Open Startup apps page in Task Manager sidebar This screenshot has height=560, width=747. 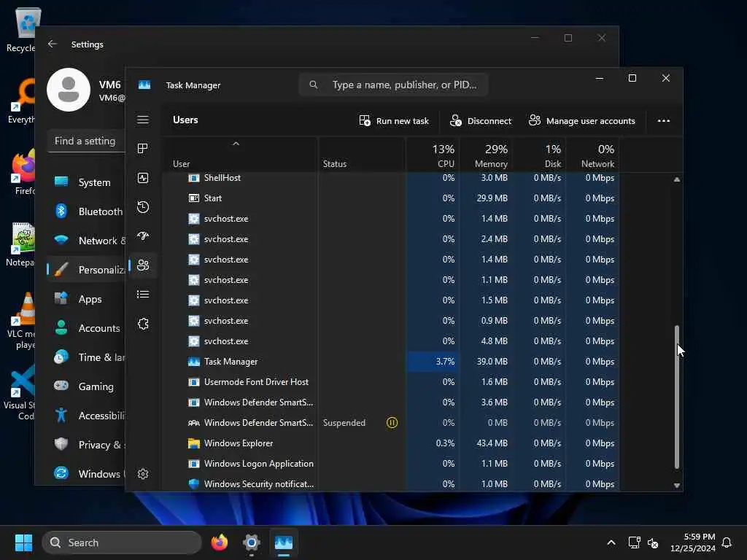click(x=143, y=236)
